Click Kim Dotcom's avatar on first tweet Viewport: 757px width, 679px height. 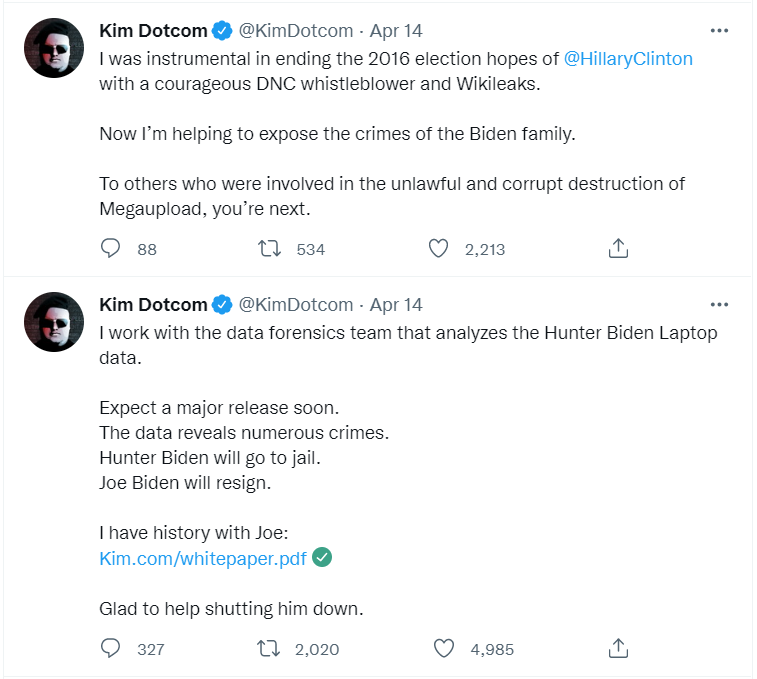tap(52, 49)
